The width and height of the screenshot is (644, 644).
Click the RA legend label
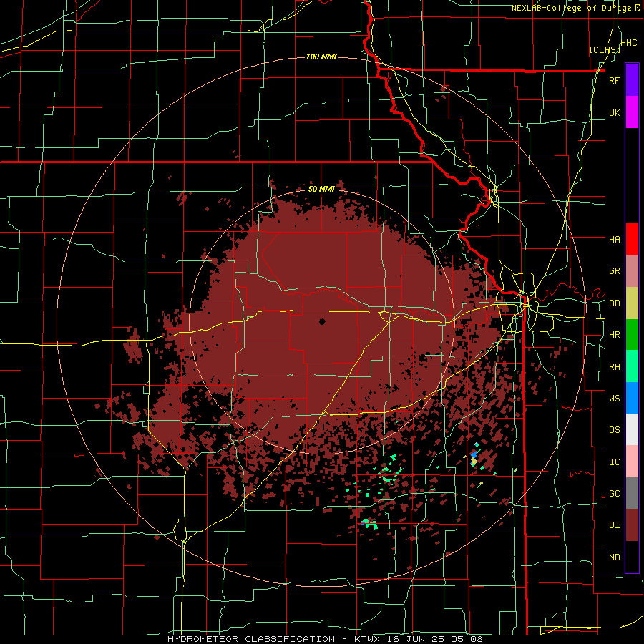[614, 367]
